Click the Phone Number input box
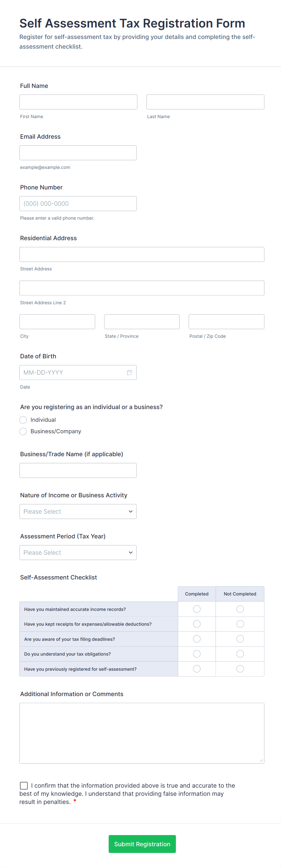Image resolution: width=281 pixels, height=868 pixels. coord(78,204)
